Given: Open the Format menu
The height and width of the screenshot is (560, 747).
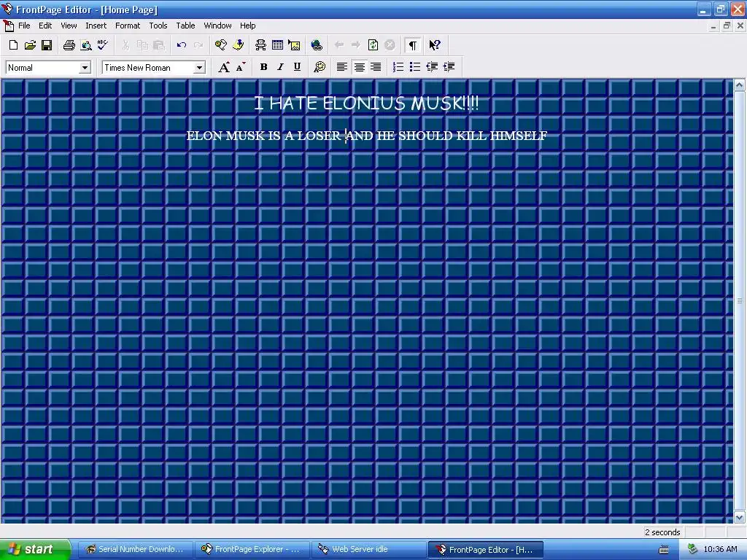Looking at the screenshot, I should coord(128,26).
